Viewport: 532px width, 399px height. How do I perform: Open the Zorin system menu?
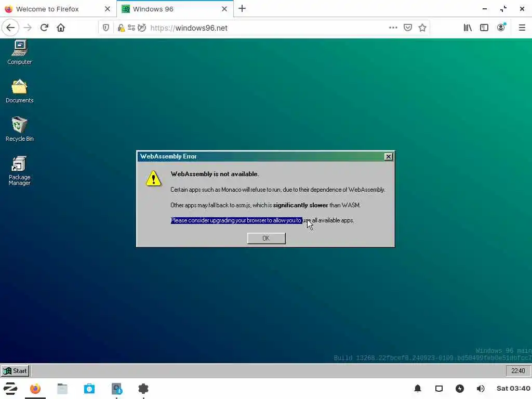10,389
